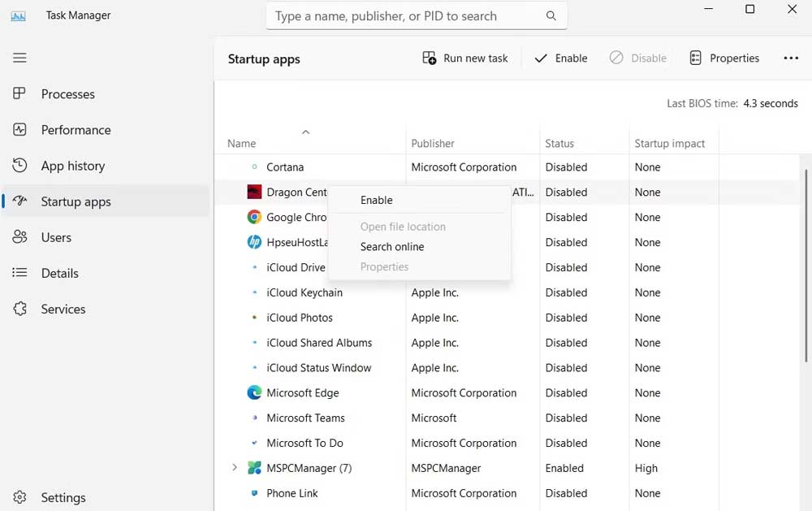Collapse the navigation pane with the hamburger
Image resolution: width=812 pixels, height=511 pixels.
19,57
